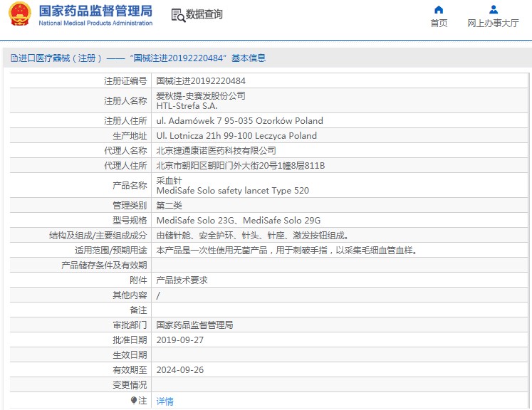Click the 附件 label

tap(138, 280)
